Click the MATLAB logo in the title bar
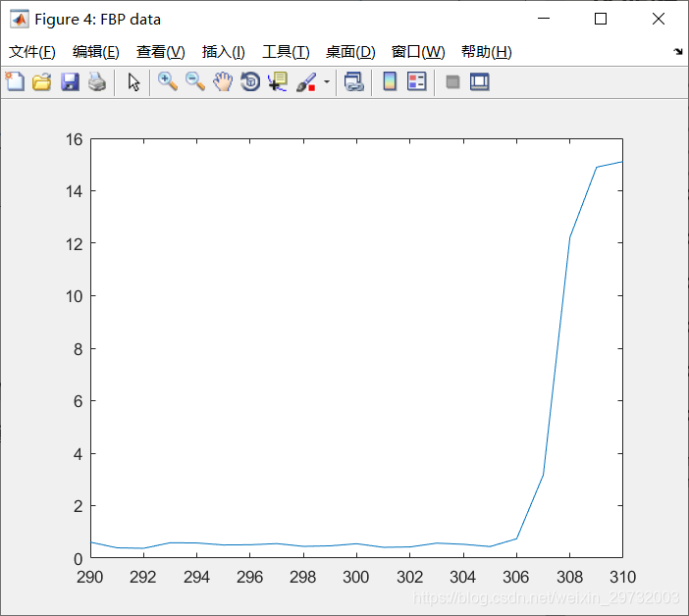 [x=20, y=20]
